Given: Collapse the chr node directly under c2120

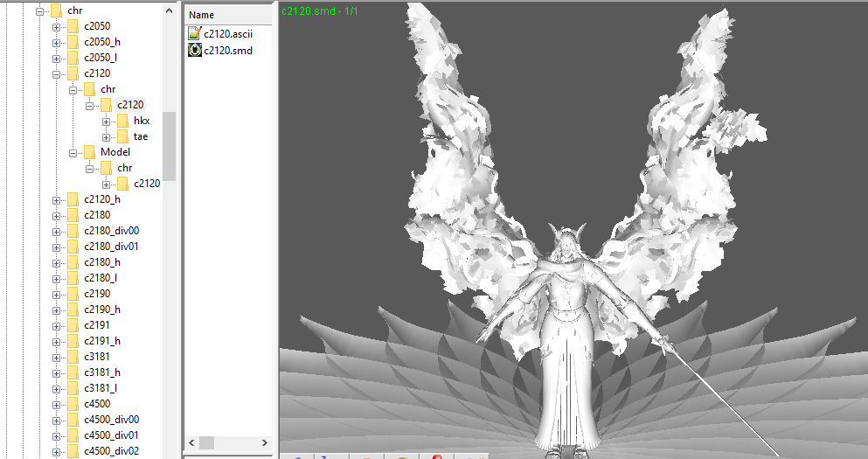Looking at the screenshot, I should coord(73,90).
